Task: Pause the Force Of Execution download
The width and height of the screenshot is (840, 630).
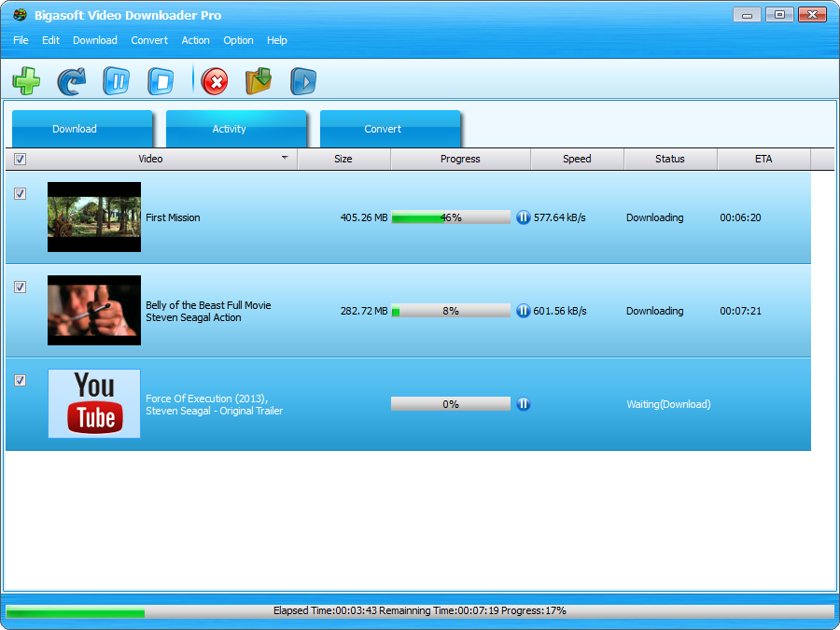Action: pyautogui.click(x=523, y=403)
